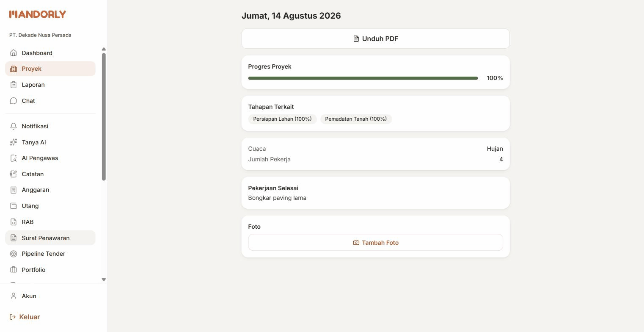Click the Portfolio briefcase icon
The image size is (644, 332).
point(14,270)
